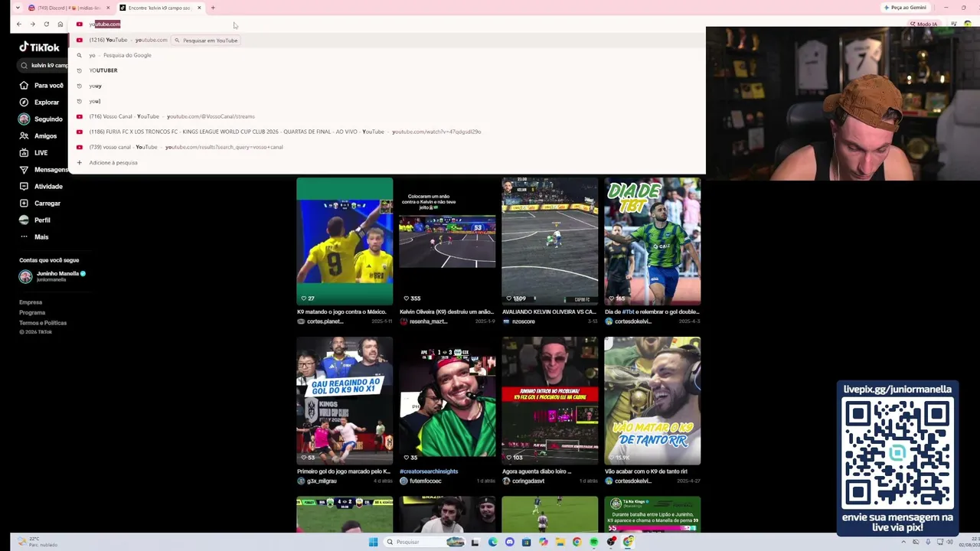Reload the current page
The height and width of the screenshot is (551, 980).
tap(46, 24)
